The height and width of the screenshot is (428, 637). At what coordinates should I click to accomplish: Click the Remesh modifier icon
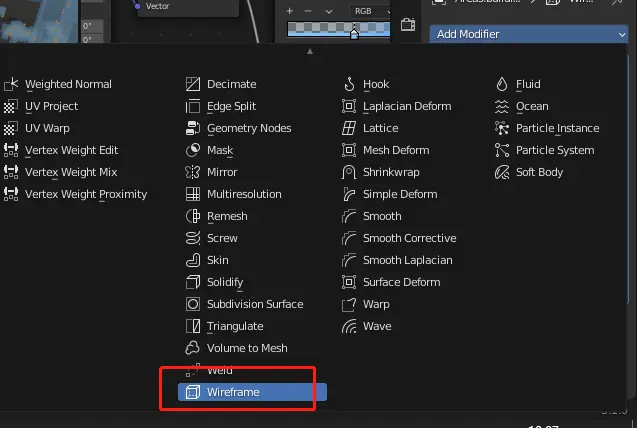[193, 216]
